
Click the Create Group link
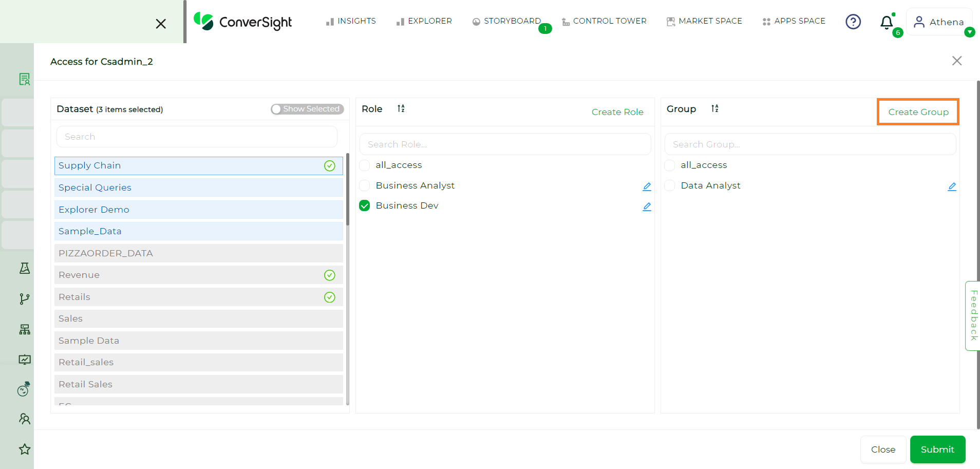(918, 112)
